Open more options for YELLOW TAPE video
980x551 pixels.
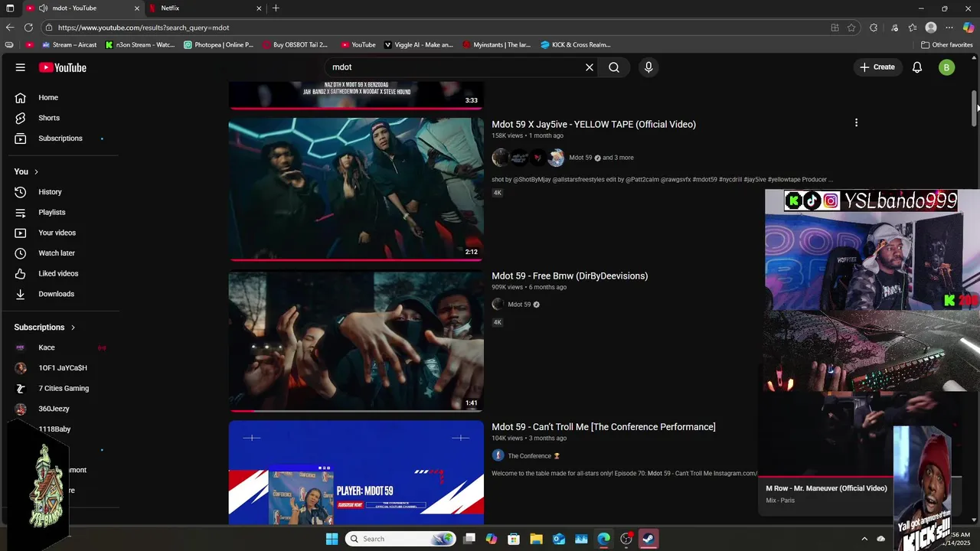[856, 122]
